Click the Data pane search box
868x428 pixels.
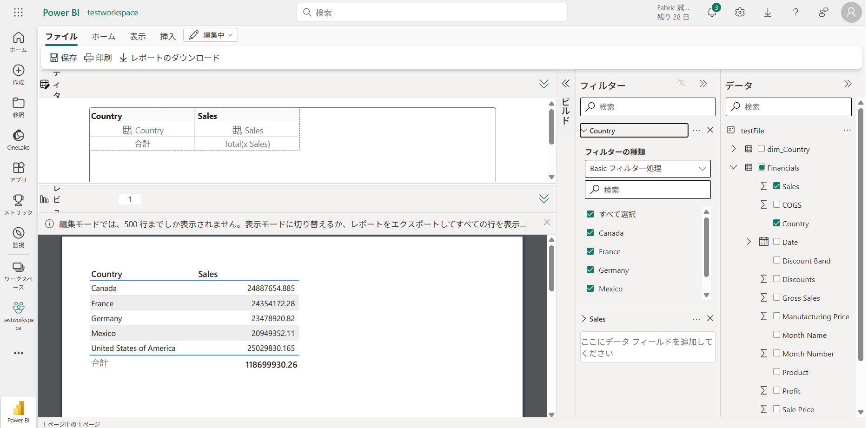tap(788, 107)
